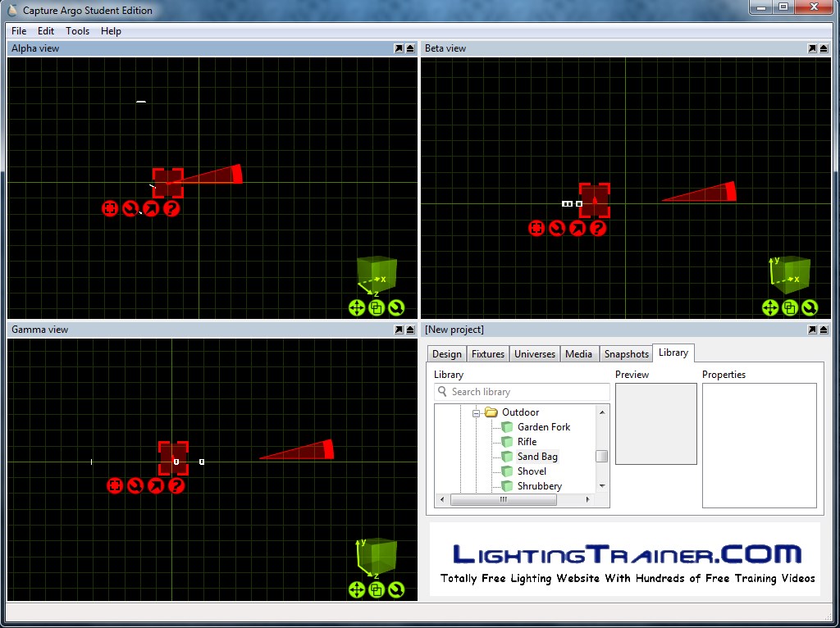This screenshot has height=628, width=840.
Task: Click the red focus icon in Alpha view
Action: [x=110, y=208]
